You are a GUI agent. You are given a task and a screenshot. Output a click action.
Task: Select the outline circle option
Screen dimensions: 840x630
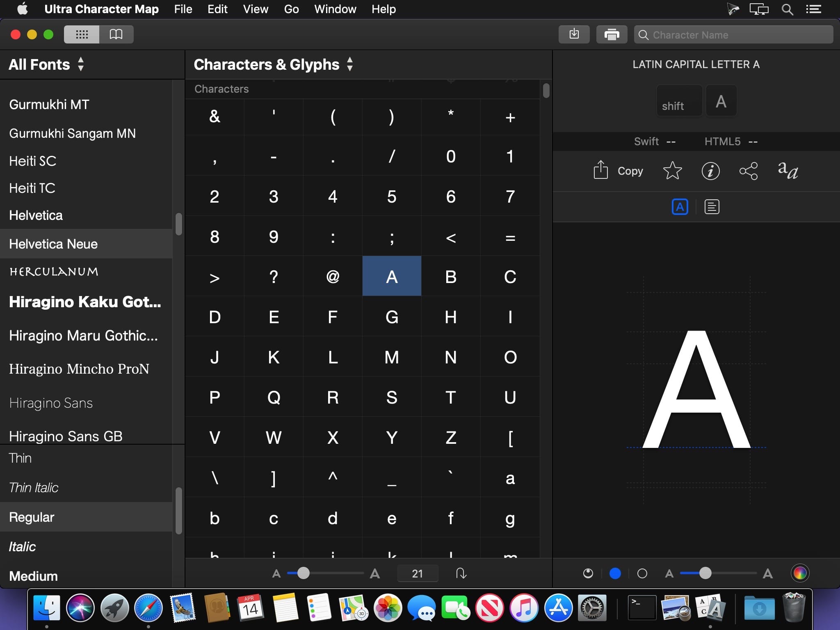pos(642,573)
